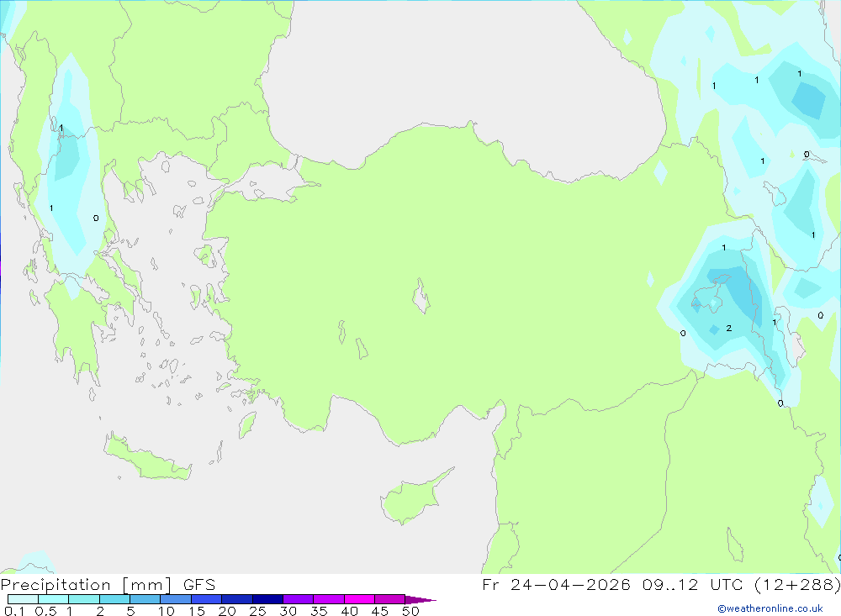The height and width of the screenshot is (616, 841).
Task: Click the "35" legend tick label
Action: click(x=319, y=611)
